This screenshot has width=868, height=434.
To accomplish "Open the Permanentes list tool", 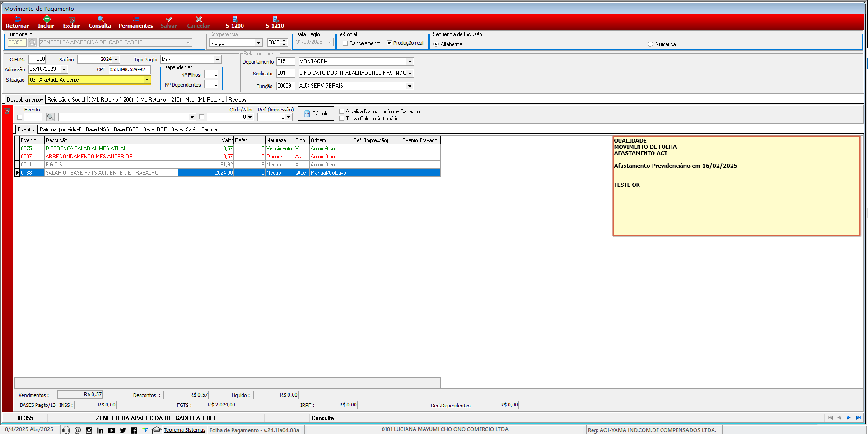I will [136, 19].
